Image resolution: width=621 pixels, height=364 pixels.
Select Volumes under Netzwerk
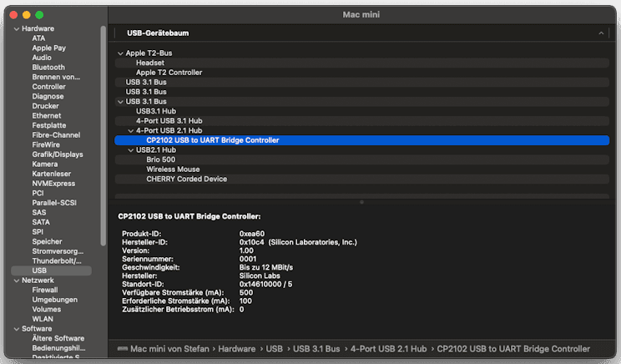tap(47, 310)
